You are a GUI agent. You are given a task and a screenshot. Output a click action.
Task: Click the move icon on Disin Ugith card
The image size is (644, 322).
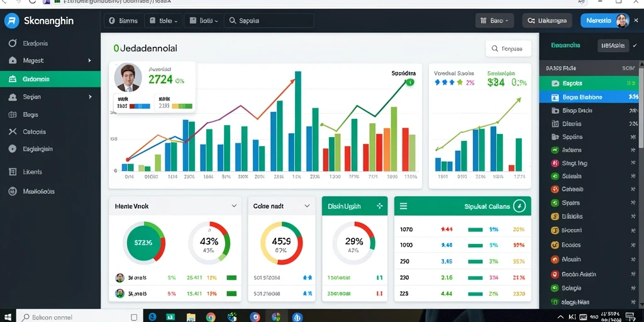[379, 206]
